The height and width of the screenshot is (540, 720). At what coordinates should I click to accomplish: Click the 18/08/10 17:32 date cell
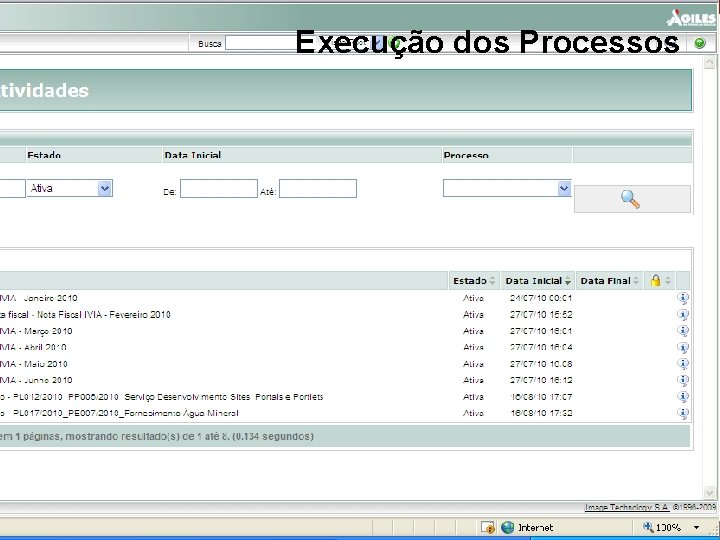click(541, 413)
